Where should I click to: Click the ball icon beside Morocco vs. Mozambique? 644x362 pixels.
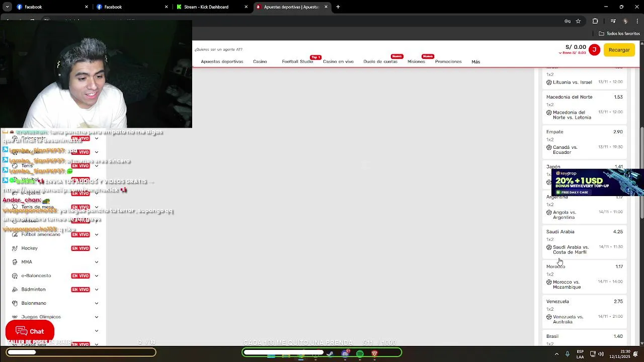[549, 282]
